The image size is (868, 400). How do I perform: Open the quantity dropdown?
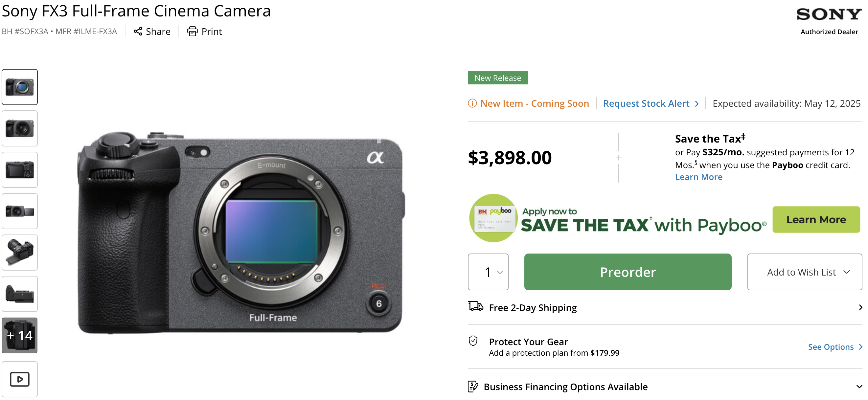tap(488, 272)
